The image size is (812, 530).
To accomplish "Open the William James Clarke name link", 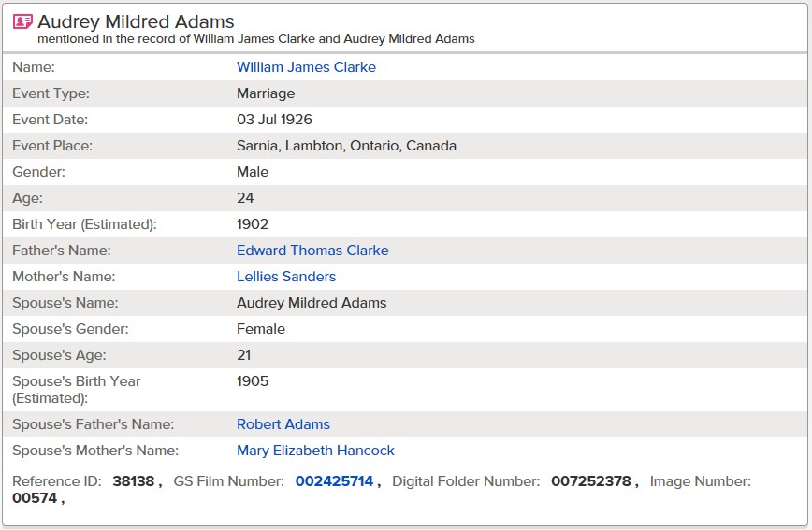I will pyautogui.click(x=306, y=67).
